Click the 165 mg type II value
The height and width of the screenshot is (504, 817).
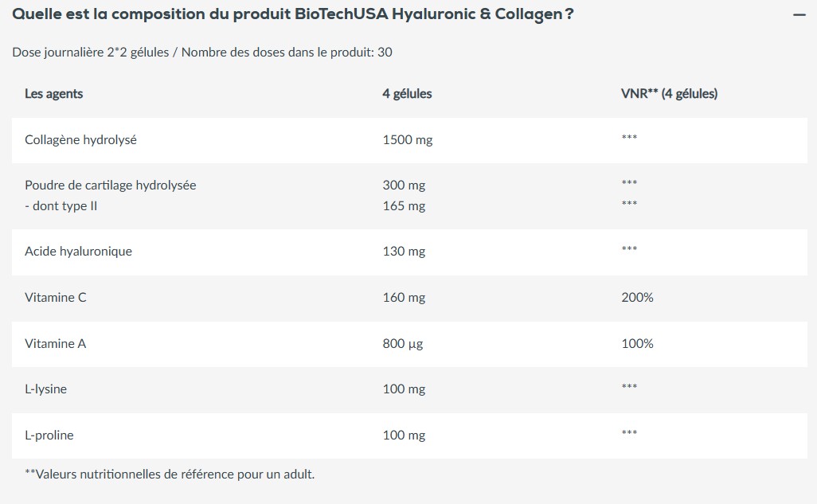(x=404, y=206)
